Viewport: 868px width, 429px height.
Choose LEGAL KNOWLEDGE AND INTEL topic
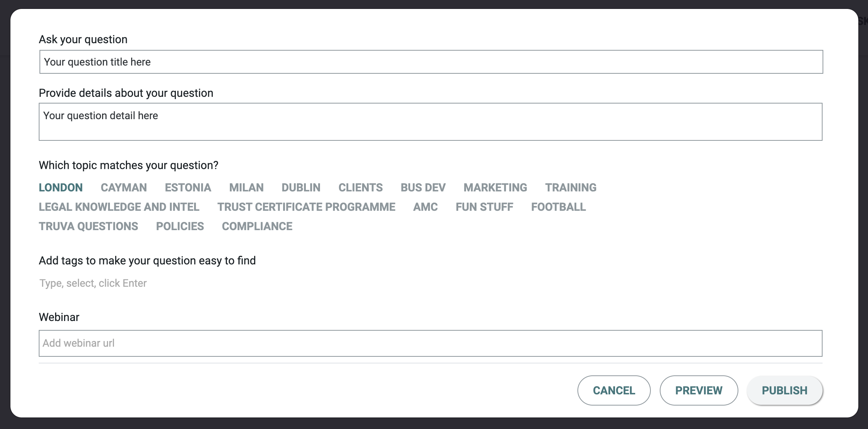point(119,207)
